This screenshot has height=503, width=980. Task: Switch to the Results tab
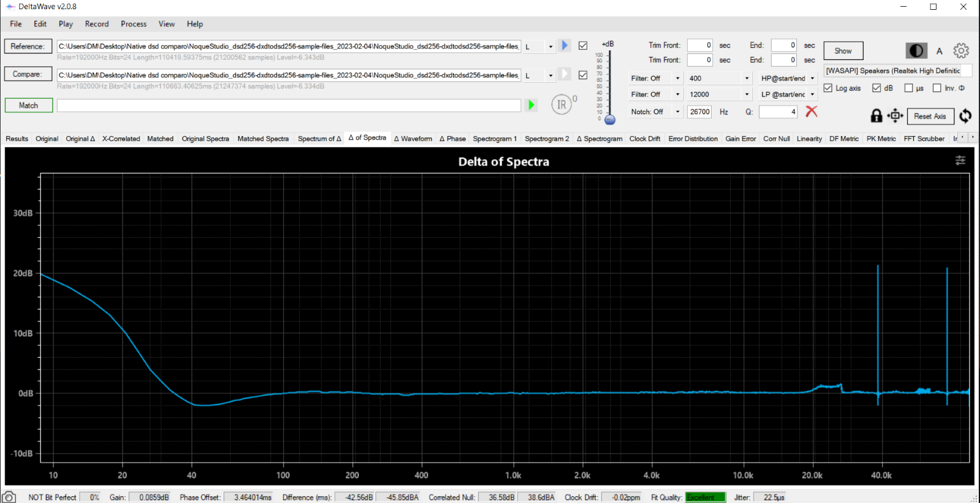[17, 138]
